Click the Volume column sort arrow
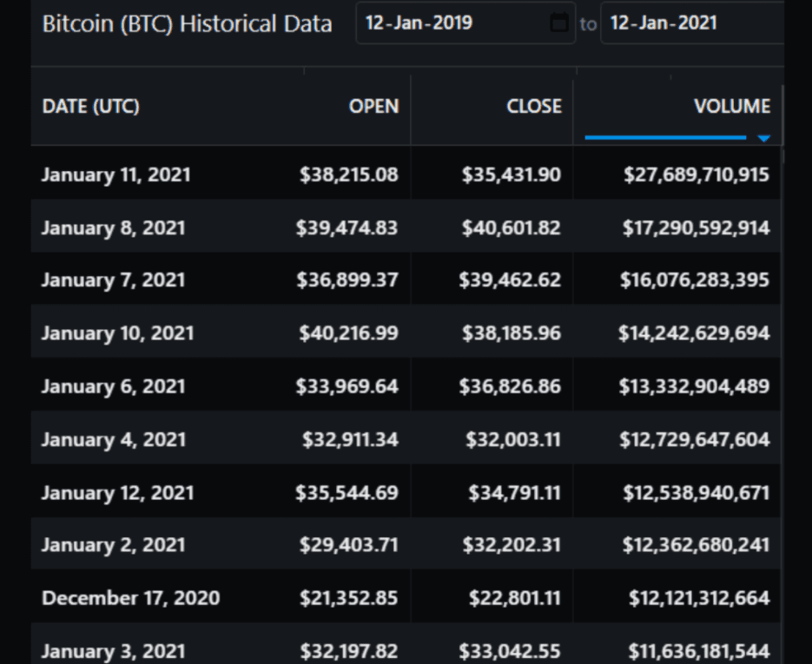Viewport: 812px width, 664px height. coord(764,138)
